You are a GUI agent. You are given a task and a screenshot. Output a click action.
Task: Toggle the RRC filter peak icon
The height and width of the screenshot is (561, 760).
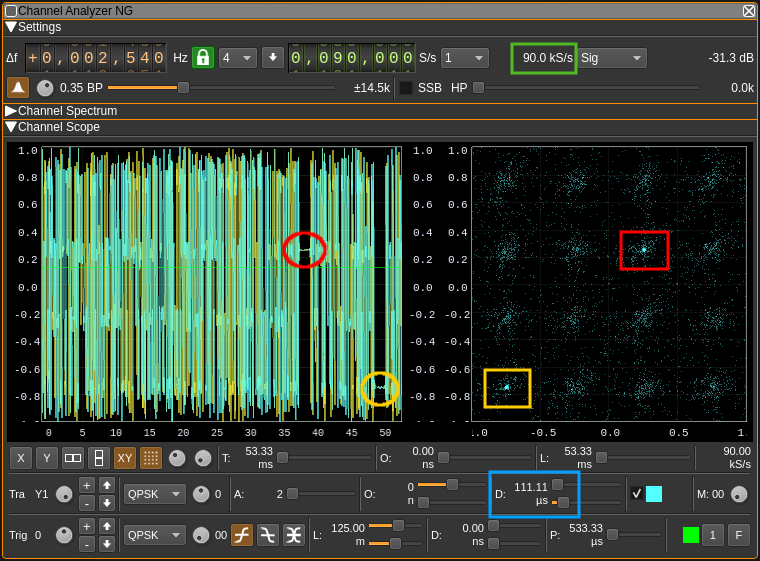pos(18,88)
